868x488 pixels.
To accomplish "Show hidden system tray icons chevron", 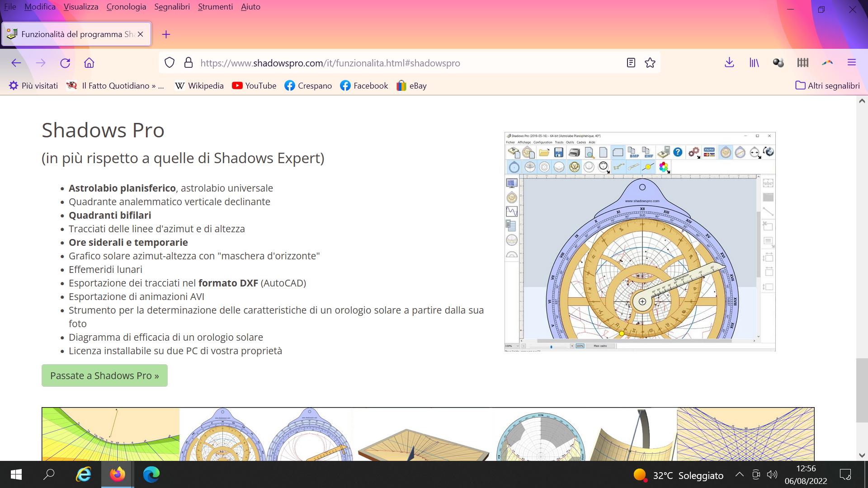I will point(740,474).
